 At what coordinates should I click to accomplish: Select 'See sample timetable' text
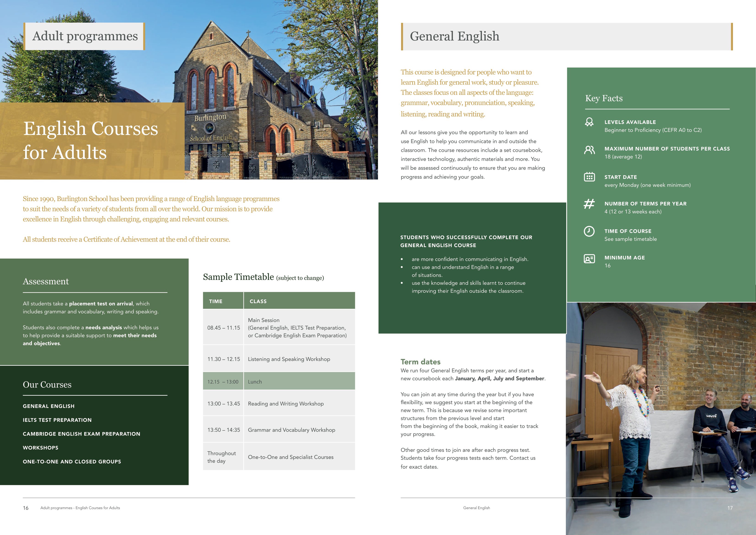pos(630,239)
